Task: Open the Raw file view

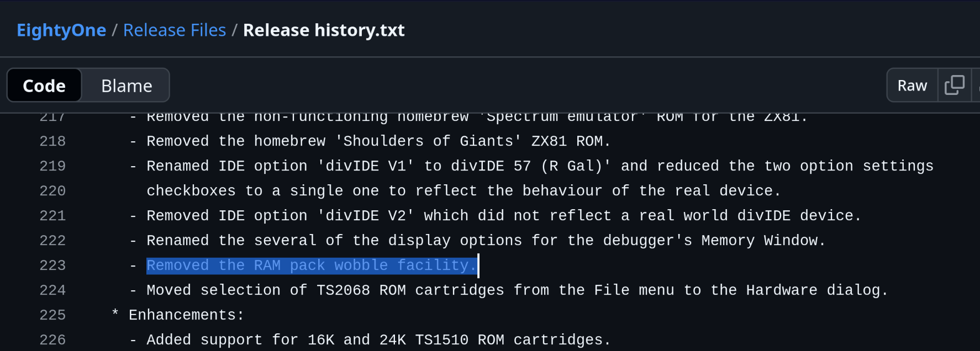Action: [912, 86]
